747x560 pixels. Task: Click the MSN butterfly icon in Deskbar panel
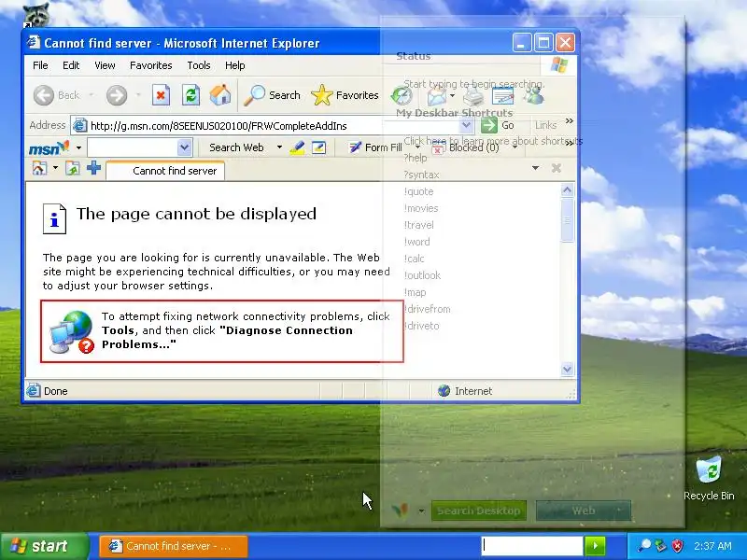pyautogui.click(x=401, y=511)
